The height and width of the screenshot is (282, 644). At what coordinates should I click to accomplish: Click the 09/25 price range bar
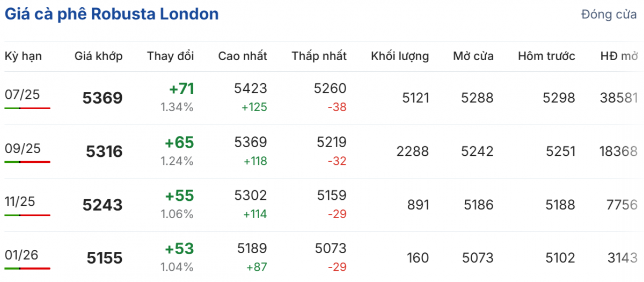tap(27, 162)
